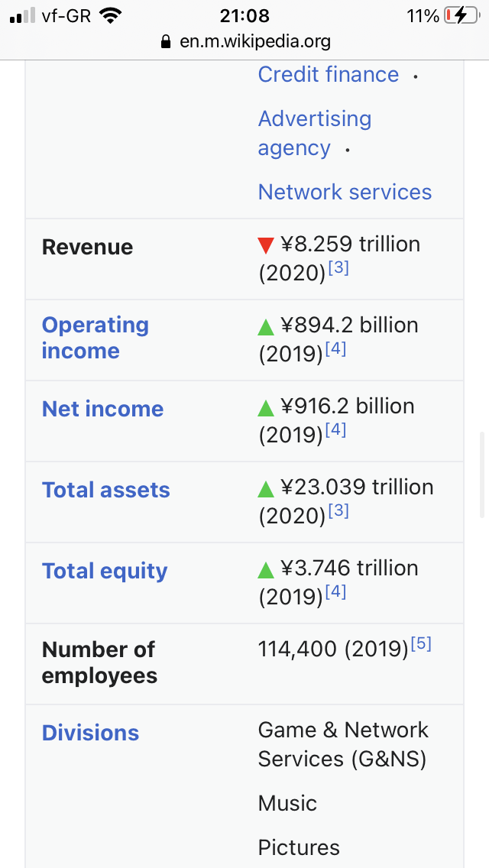Tap the padlock icon in address bar
489x868 pixels.
[x=165, y=41]
